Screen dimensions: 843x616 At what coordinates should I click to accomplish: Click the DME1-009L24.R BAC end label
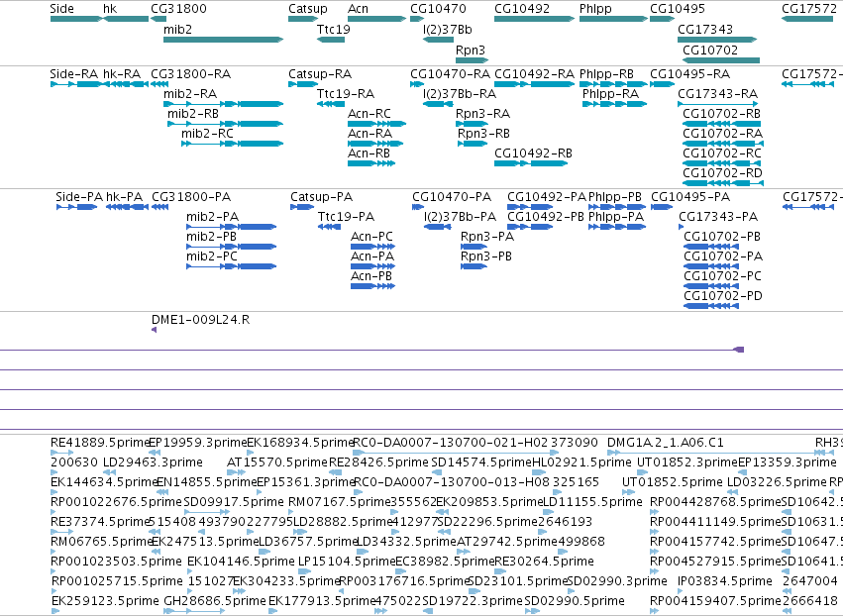(200, 320)
